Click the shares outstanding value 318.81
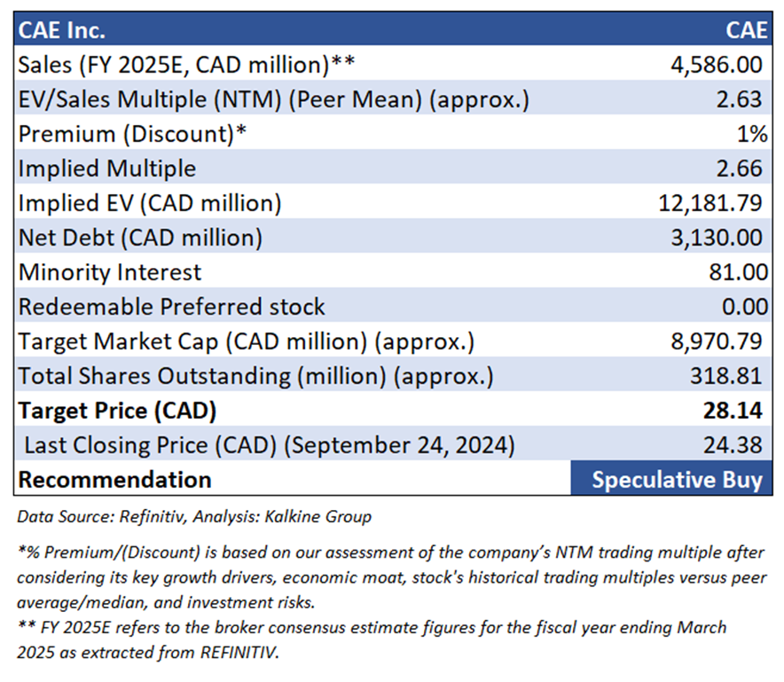The image size is (784, 682). (x=726, y=376)
